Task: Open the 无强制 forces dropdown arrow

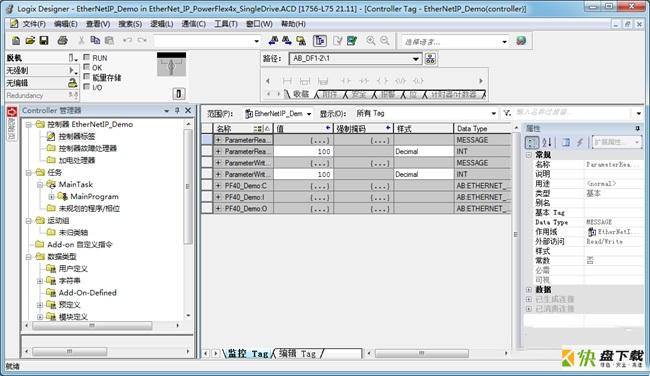Action: click(73, 70)
